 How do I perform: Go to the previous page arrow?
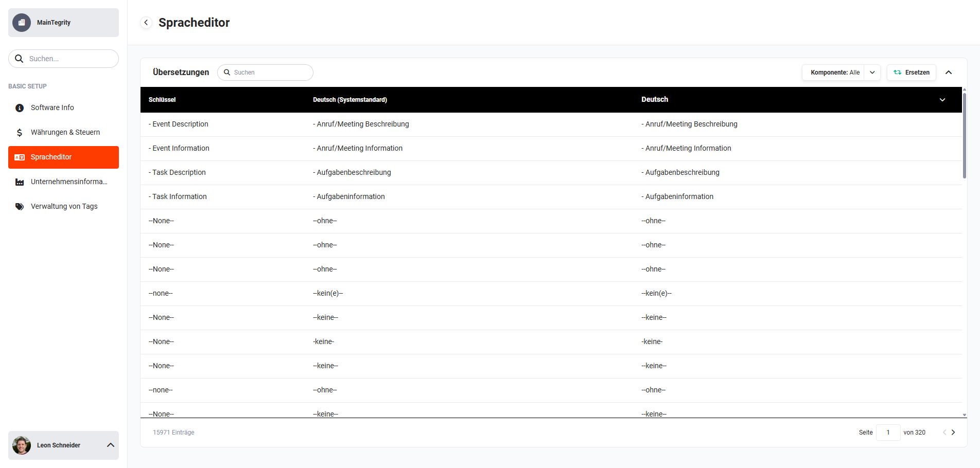tap(944, 433)
